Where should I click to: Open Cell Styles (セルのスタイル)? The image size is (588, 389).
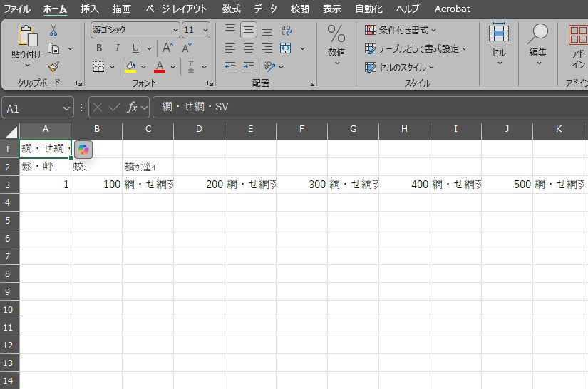click(x=399, y=68)
